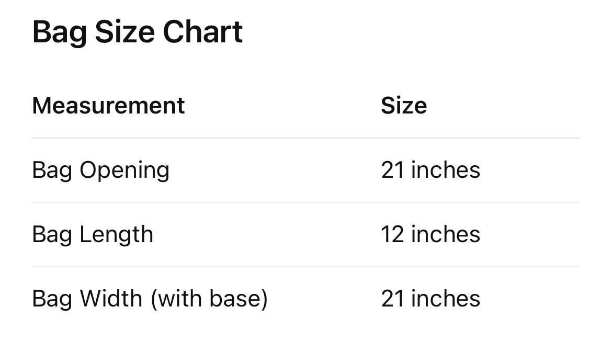Click "inches" in the Bag Length row
This screenshot has height=364, width=612.
(x=446, y=235)
